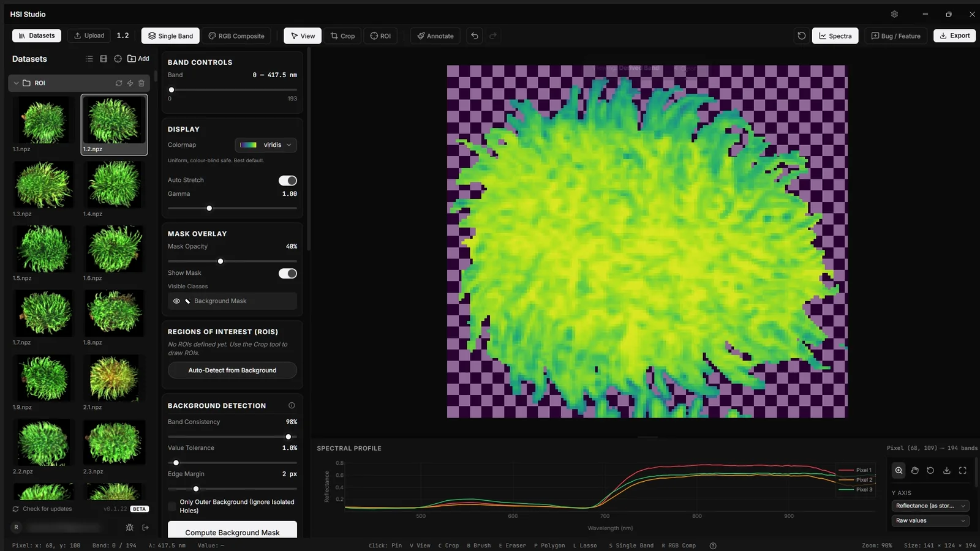Click the log out icon
This screenshot has width=980, height=551.
[145, 527]
